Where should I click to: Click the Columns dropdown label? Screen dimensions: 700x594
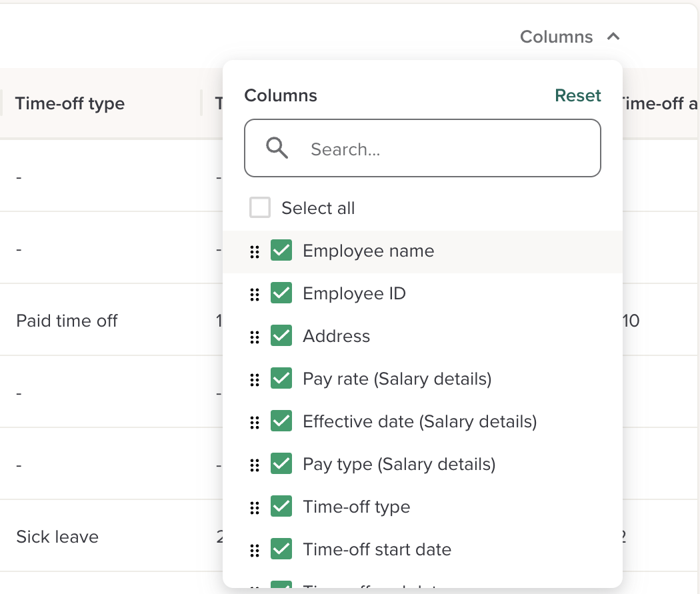pyautogui.click(x=556, y=37)
